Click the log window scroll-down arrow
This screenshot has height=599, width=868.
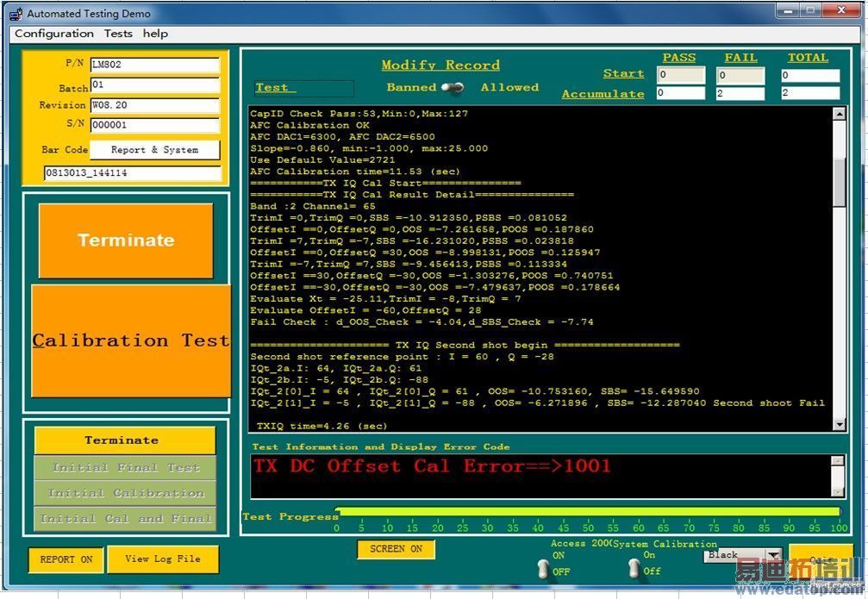pos(840,424)
